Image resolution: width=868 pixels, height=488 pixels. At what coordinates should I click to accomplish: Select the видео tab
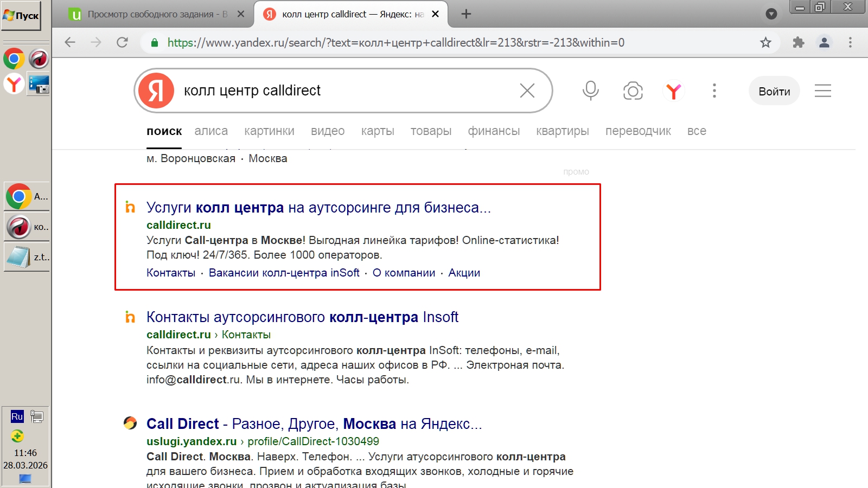(x=328, y=131)
